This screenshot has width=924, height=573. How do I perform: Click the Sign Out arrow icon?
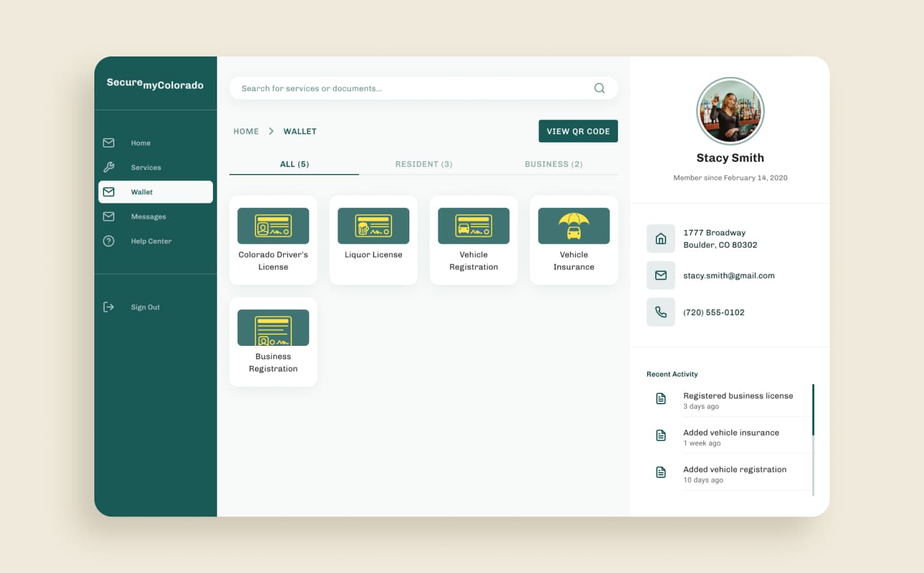coord(108,307)
